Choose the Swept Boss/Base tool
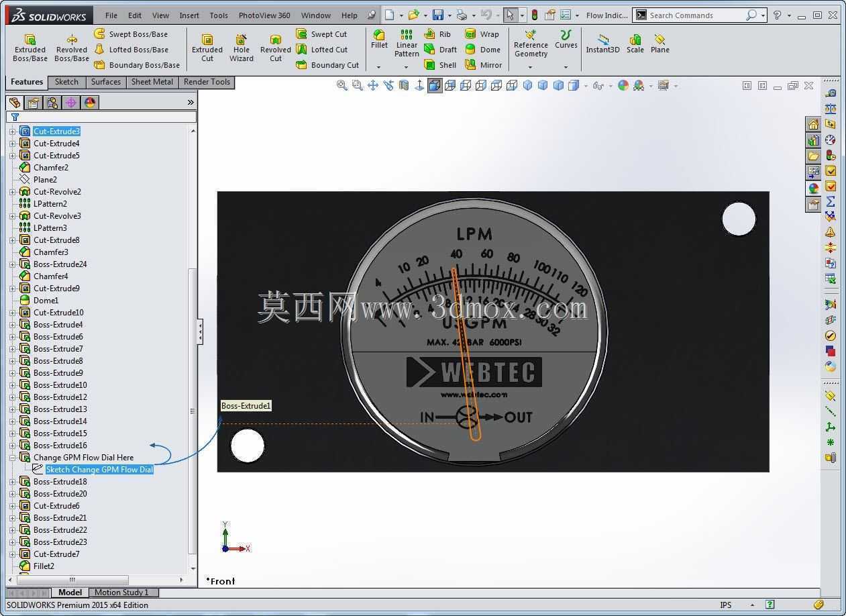The image size is (846, 616). [131, 34]
